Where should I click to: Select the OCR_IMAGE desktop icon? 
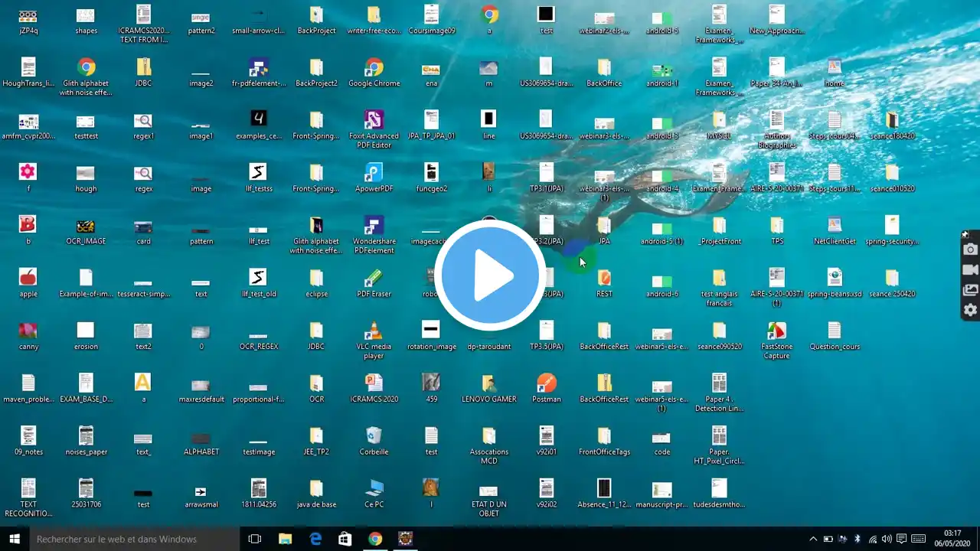tap(86, 231)
